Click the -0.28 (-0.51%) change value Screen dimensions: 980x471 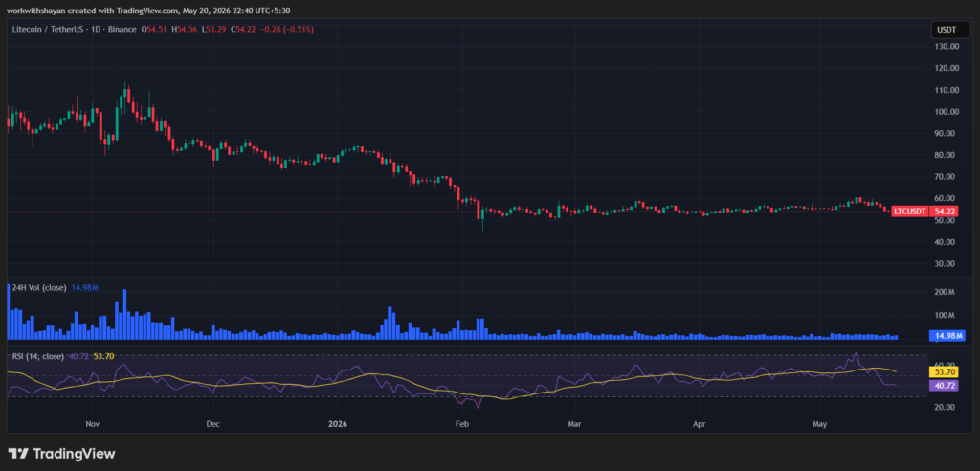tap(285, 29)
